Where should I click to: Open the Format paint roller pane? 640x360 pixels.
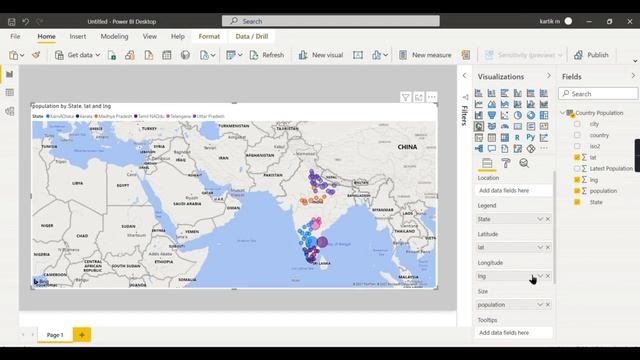(506, 163)
